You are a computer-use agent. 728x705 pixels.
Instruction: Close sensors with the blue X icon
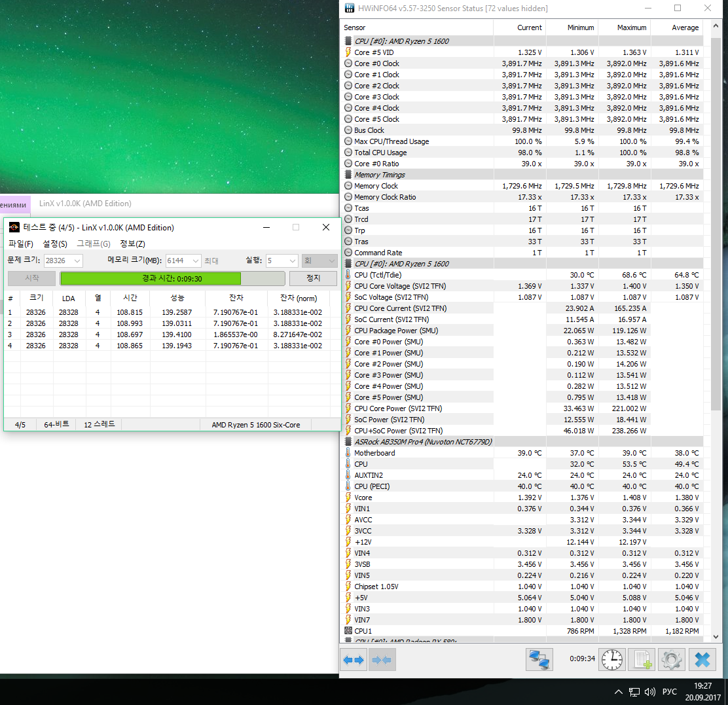click(x=702, y=659)
